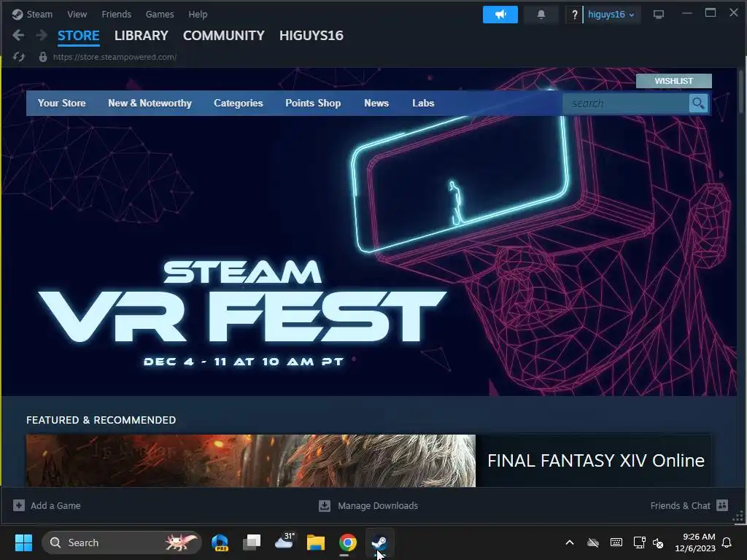Click the Manage Downloads arrow icon
Viewport: 747px width, 560px height.
click(325, 505)
